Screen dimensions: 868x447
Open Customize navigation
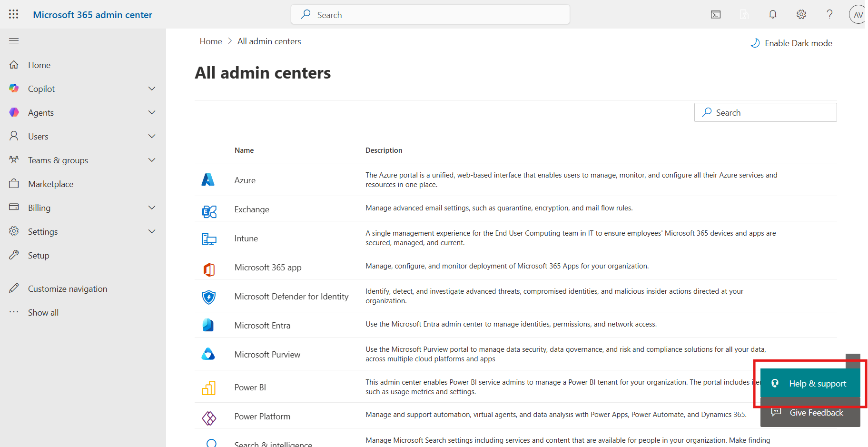[68, 289]
